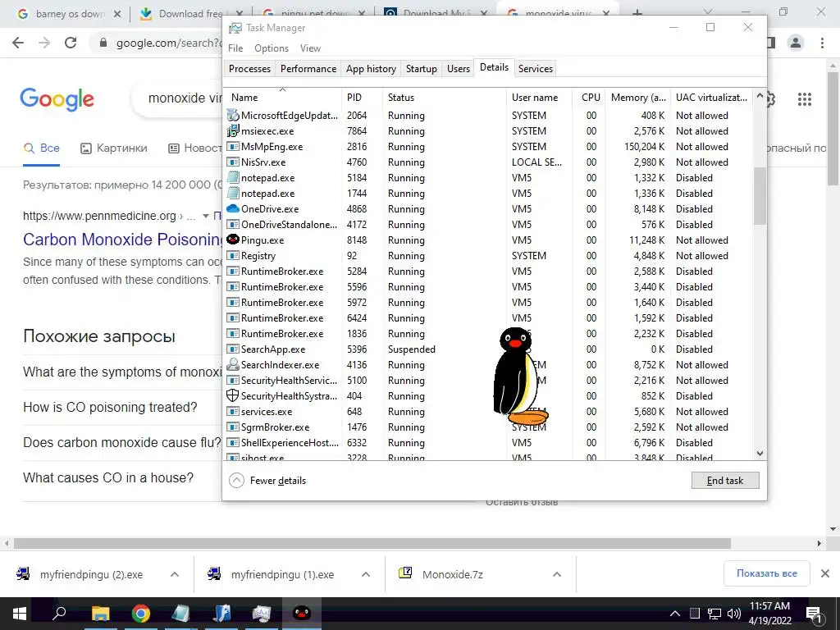
Task: Open Windows Start menu
Action: coord(19,614)
